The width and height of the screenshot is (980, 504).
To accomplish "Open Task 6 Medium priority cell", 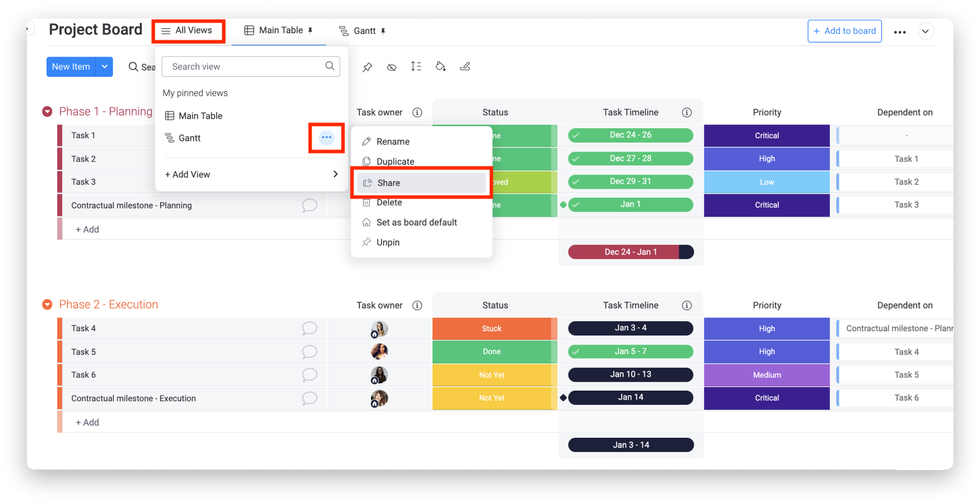I will (766, 375).
